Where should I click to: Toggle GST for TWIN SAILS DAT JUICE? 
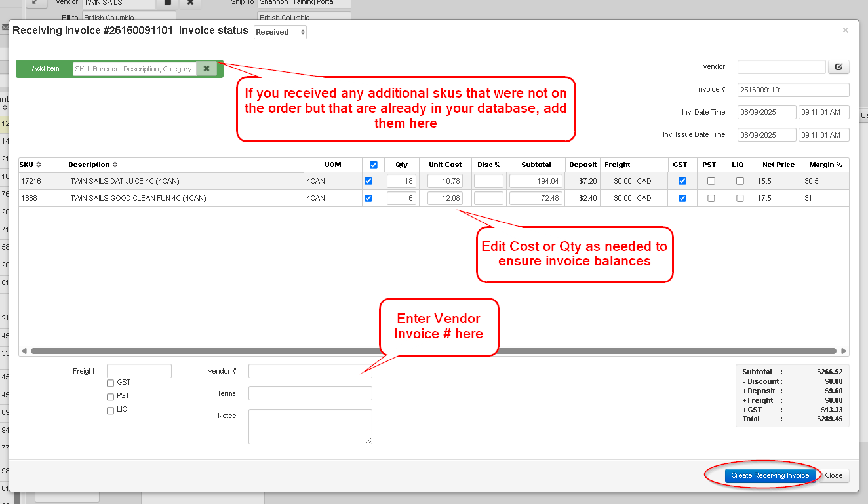click(682, 181)
